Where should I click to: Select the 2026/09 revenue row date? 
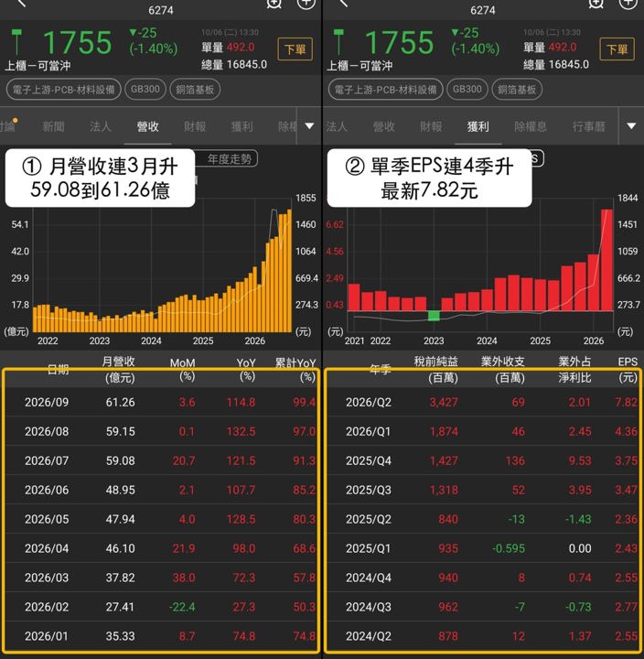[47, 402]
